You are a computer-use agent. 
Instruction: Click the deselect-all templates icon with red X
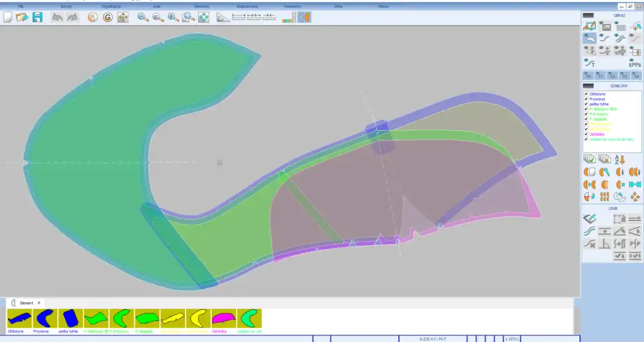point(605,159)
